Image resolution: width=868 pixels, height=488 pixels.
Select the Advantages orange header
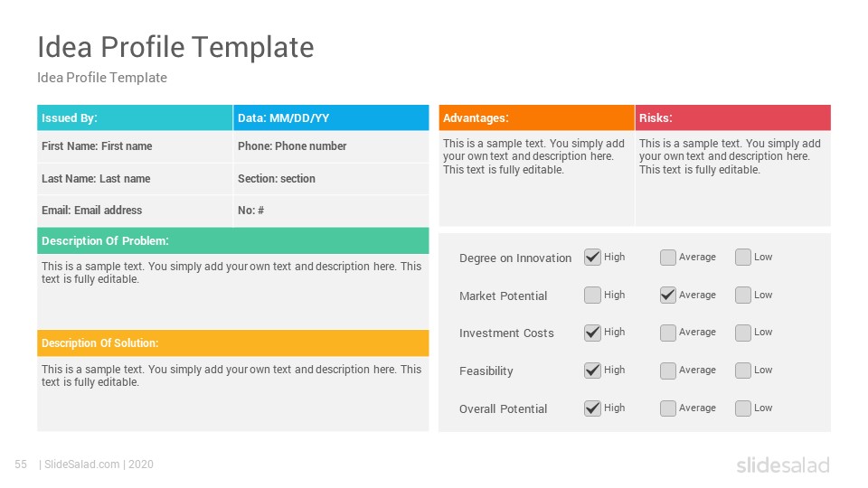coord(536,117)
